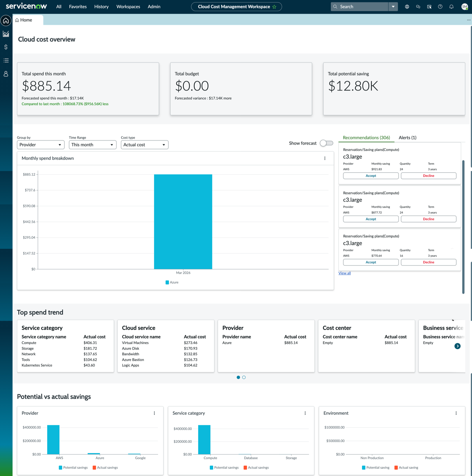Viewport: 472px width, 476px height.
Task: Toggle the Show forecast switch
Action: pyautogui.click(x=327, y=143)
